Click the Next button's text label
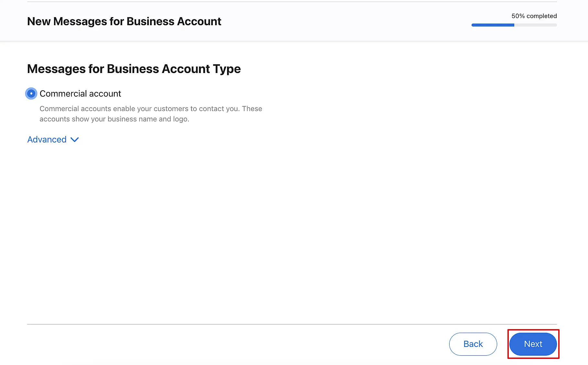This screenshot has height=365, width=588. (x=533, y=344)
